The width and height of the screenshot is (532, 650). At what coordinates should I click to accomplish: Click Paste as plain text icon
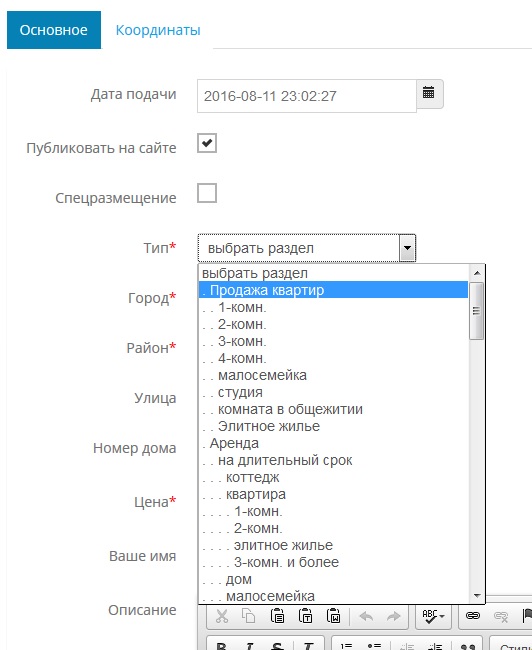[x=305, y=616]
